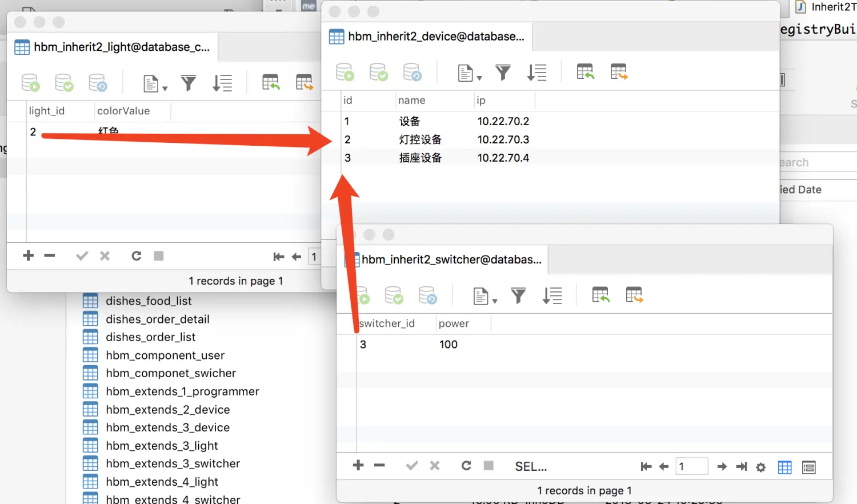Click import wizard icon in hbm_inherit2_switcher toolbar

pyautogui.click(x=600, y=295)
